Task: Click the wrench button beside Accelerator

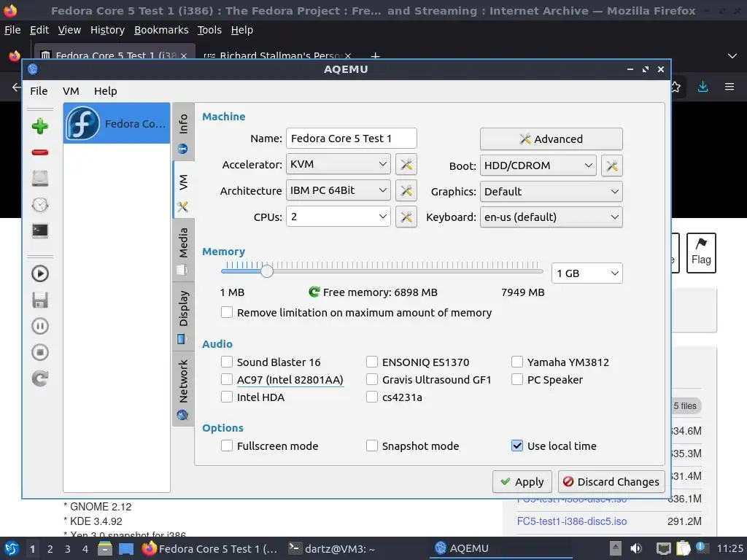Action: coord(406,164)
